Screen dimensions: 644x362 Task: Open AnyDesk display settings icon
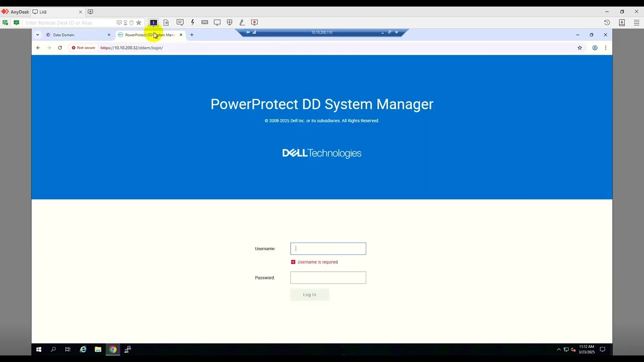point(217,23)
